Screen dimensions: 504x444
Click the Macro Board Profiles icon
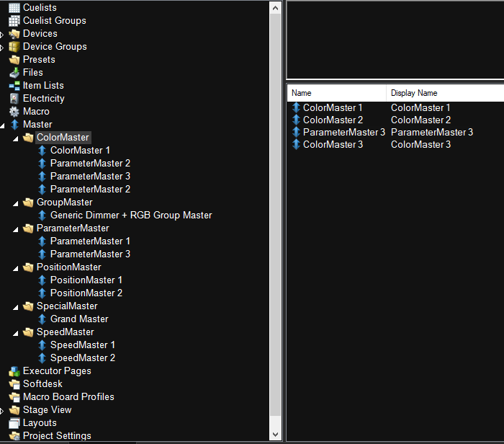(x=14, y=397)
